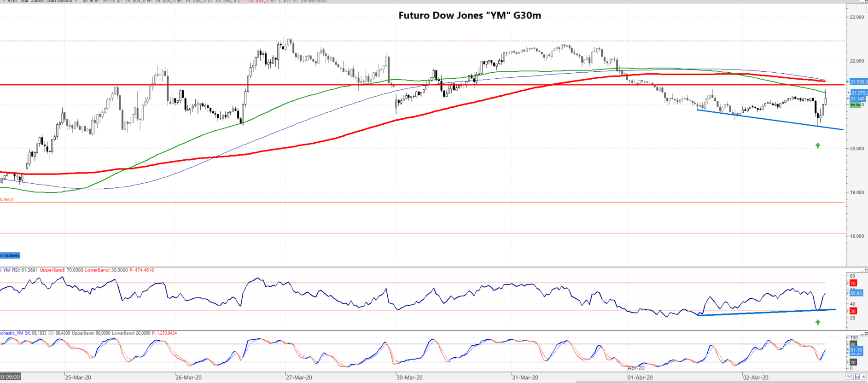Click the 22.000 price axis label
The image size is (868, 383).
point(857,61)
